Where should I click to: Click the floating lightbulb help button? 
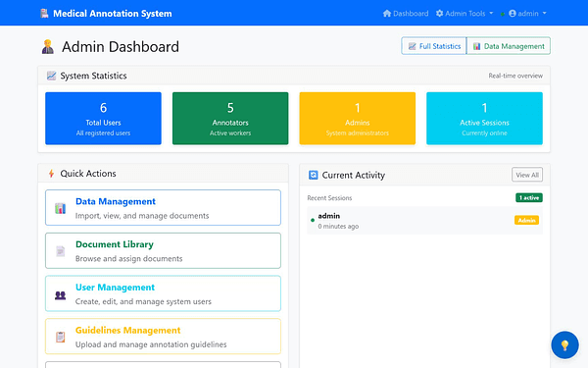[564, 344]
